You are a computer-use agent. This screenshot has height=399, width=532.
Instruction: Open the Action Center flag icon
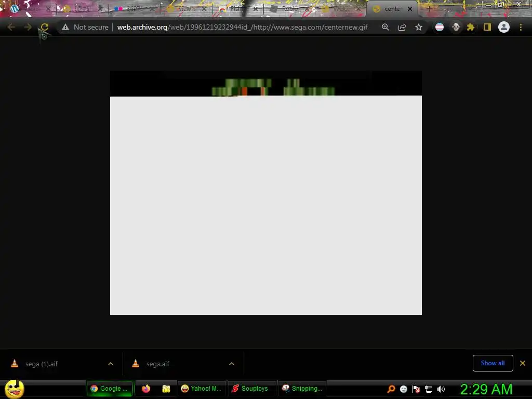pyautogui.click(x=416, y=389)
